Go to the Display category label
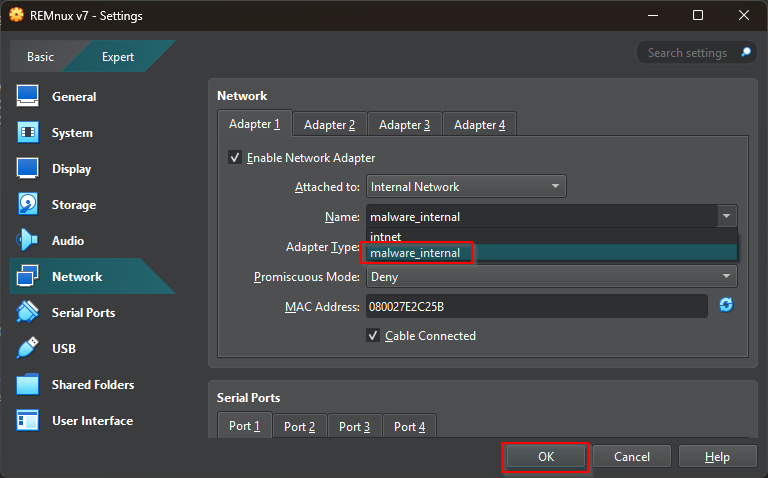Screen dimensions: 768x478 [x=72, y=169]
